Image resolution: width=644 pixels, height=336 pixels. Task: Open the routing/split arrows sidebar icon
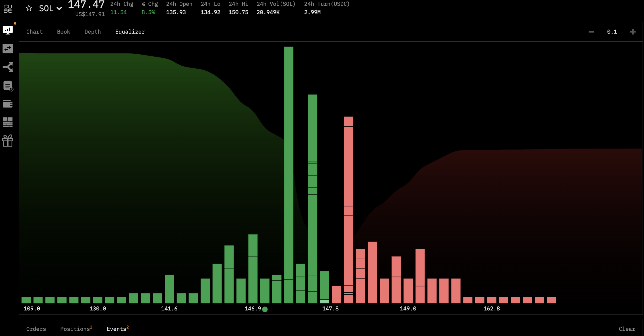tap(8, 67)
